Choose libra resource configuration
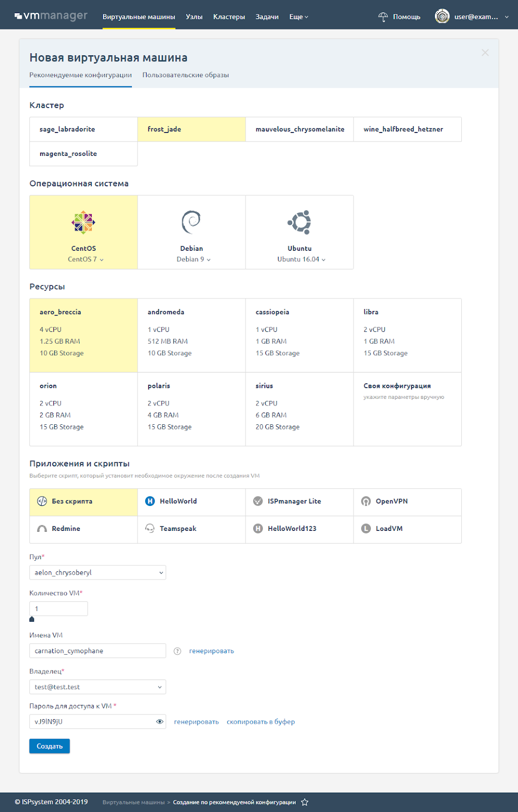The height and width of the screenshot is (812, 518). [x=407, y=335]
